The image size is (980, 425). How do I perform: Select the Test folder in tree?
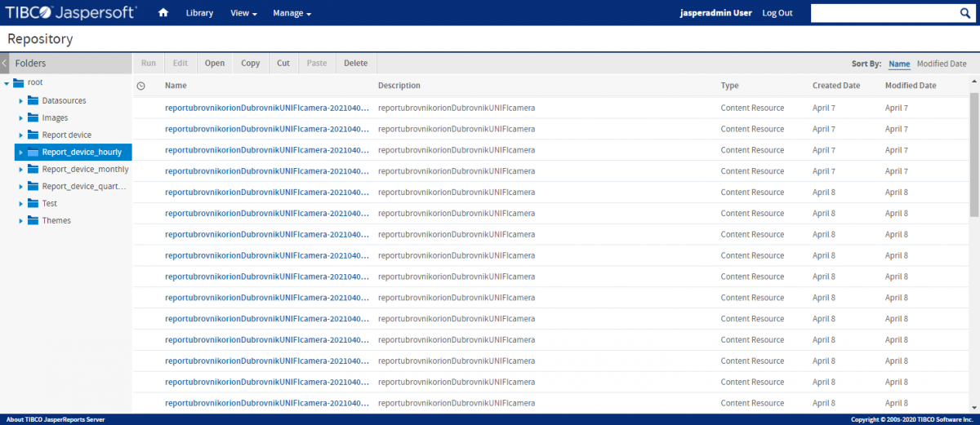(x=50, y=203)
